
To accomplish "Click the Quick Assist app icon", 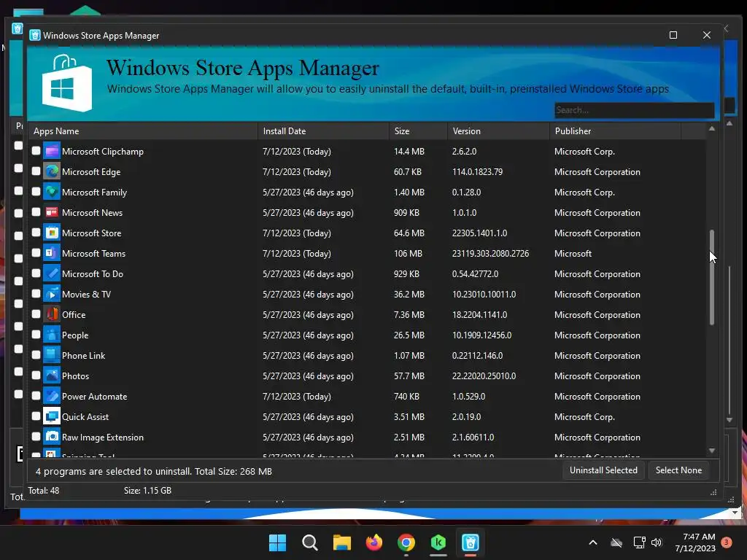I will click(x=52, y=416).
